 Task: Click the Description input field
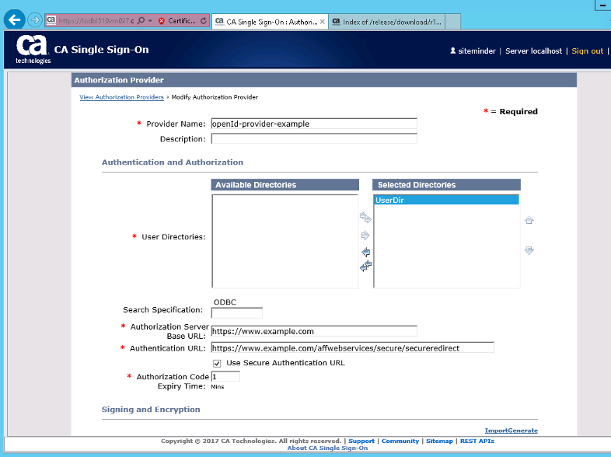(314, 139)
